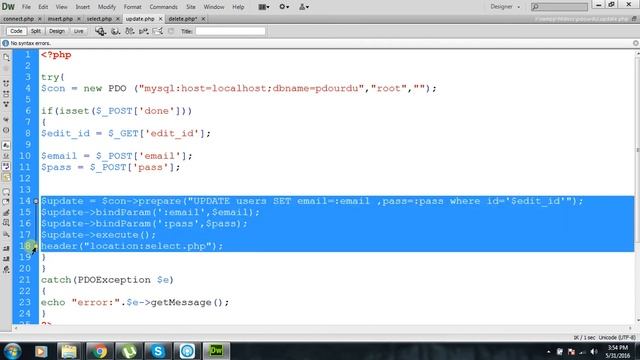Click the Open Documents icon in coding toolbar
This screenshot has width=640, height=360.
pos(6,58)
